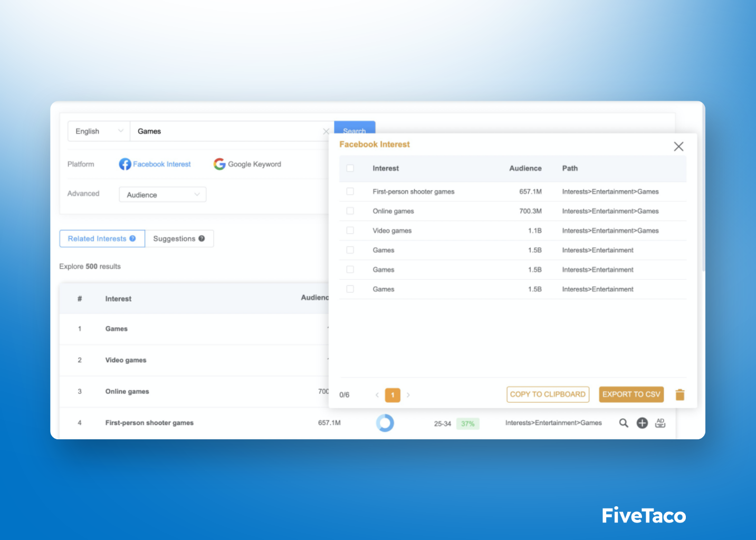Click 657.1M in results row 4

[329, 423]
